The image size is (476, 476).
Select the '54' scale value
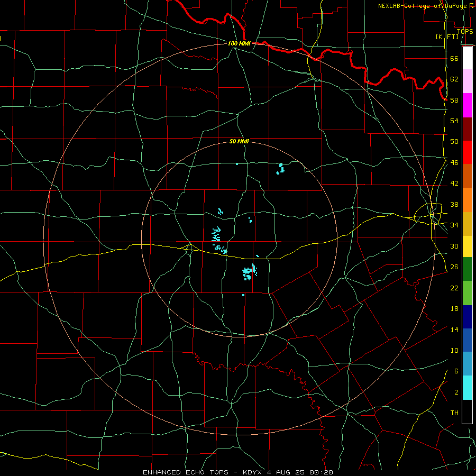pyautogui.click(x=454, y=121)
